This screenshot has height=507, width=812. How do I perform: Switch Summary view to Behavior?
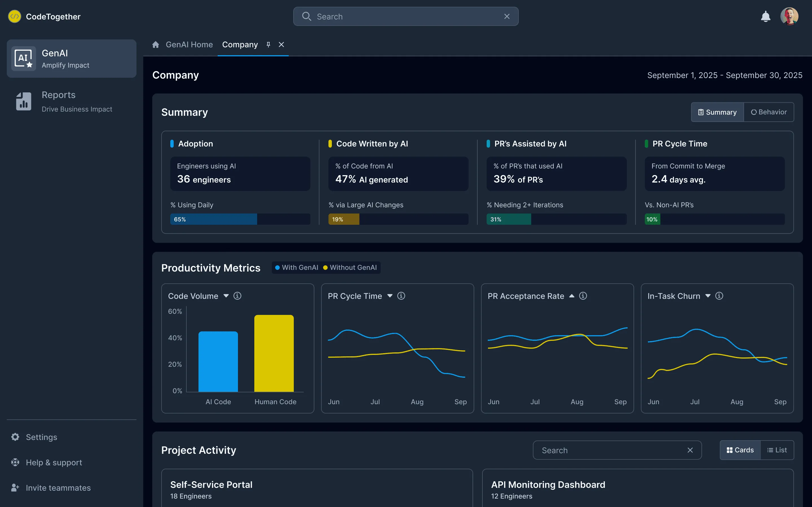coord(769,112)
